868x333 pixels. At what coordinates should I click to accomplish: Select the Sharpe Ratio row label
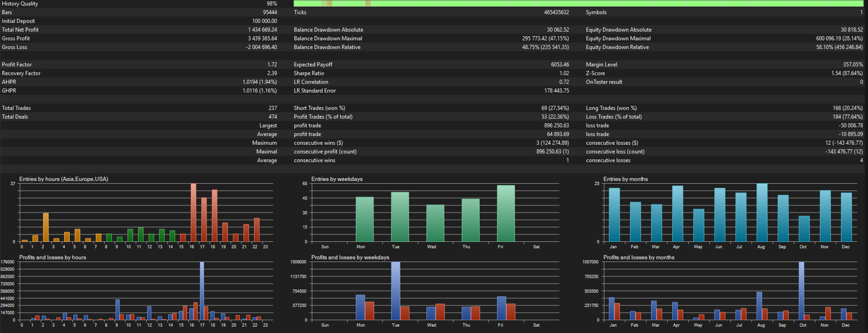click(309, 73)
